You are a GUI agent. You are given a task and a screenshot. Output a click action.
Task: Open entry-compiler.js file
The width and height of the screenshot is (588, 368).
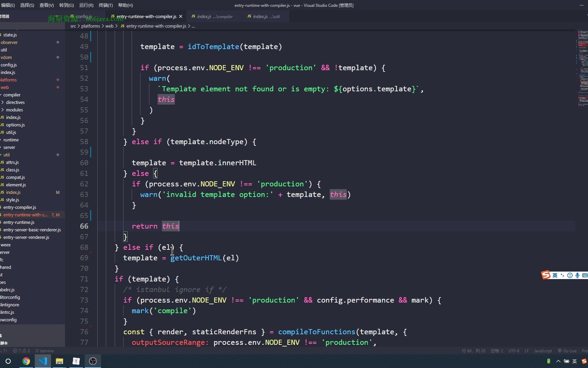[x=20, y=207]
